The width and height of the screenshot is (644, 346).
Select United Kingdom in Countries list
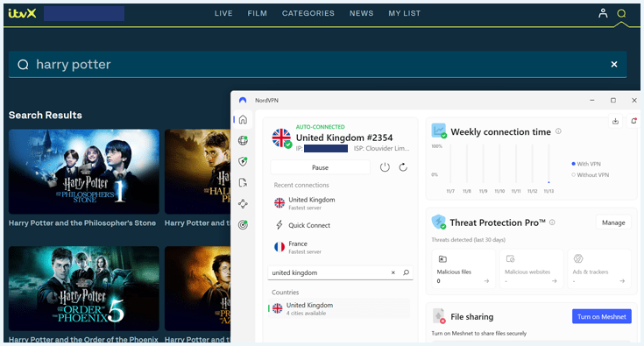340,308
